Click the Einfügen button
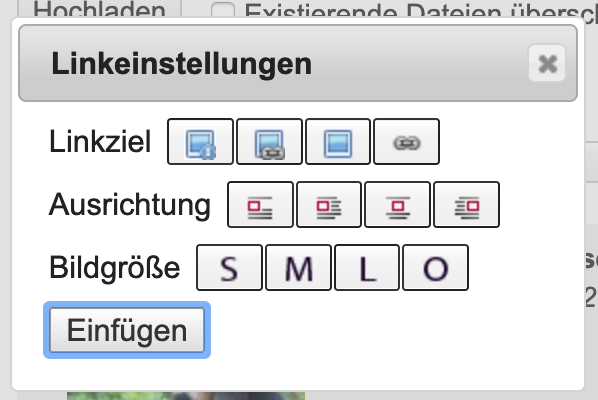598x400 pixels. click(x=127, y=330)
